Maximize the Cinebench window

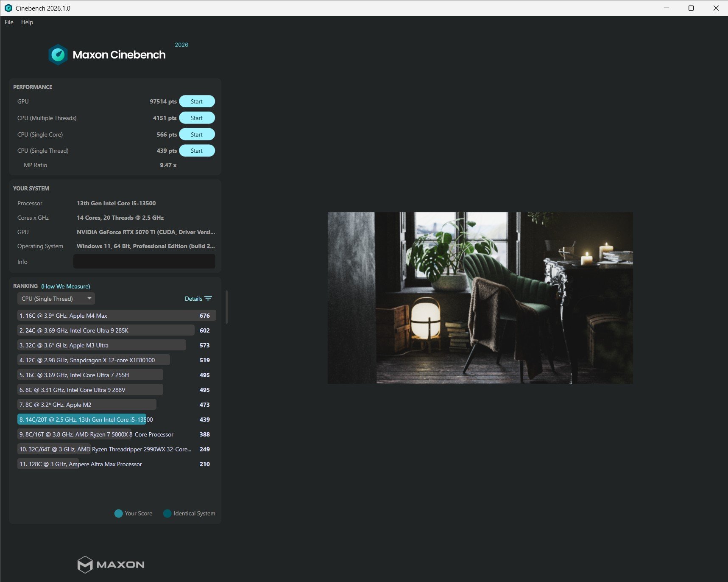691,8
